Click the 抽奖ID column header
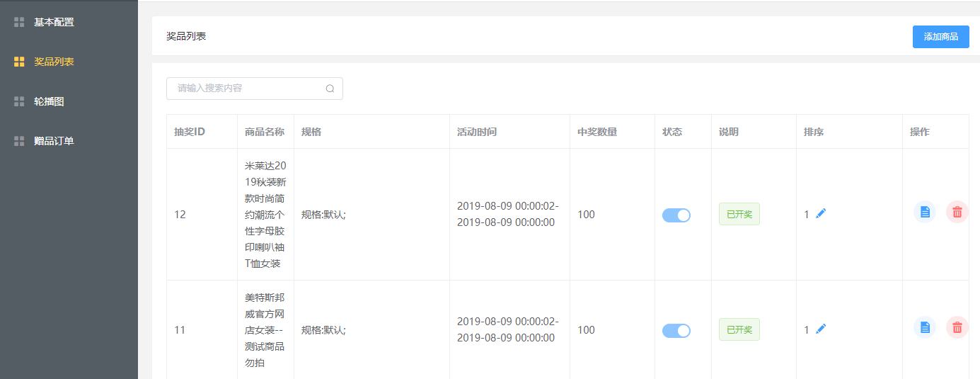This screenshot has height=379, width=980. [x=190, y=132]
